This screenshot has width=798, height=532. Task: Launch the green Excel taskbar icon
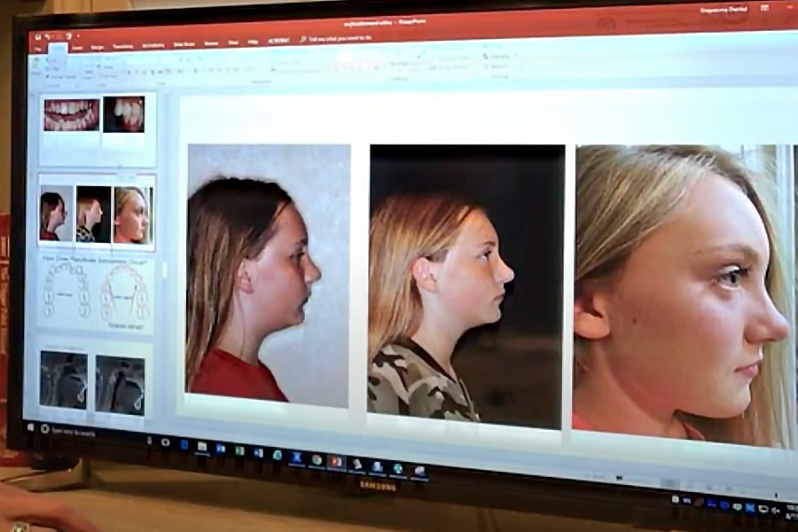pos(239,450)
